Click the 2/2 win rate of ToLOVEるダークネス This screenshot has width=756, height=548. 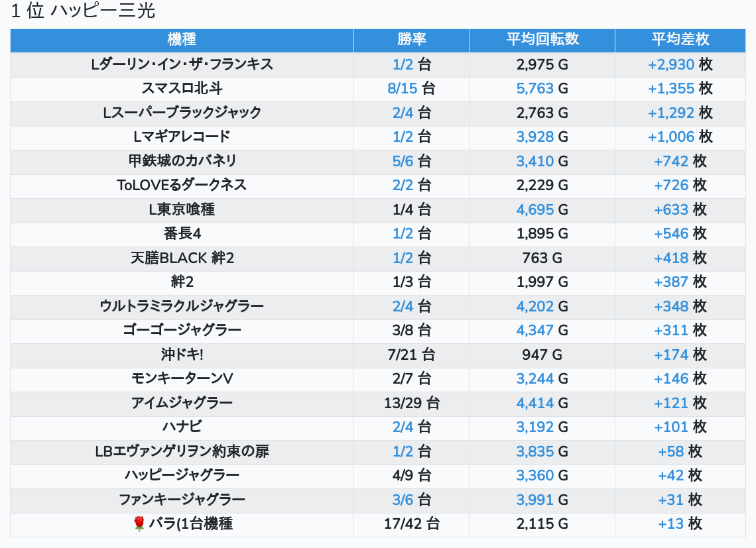403,185
